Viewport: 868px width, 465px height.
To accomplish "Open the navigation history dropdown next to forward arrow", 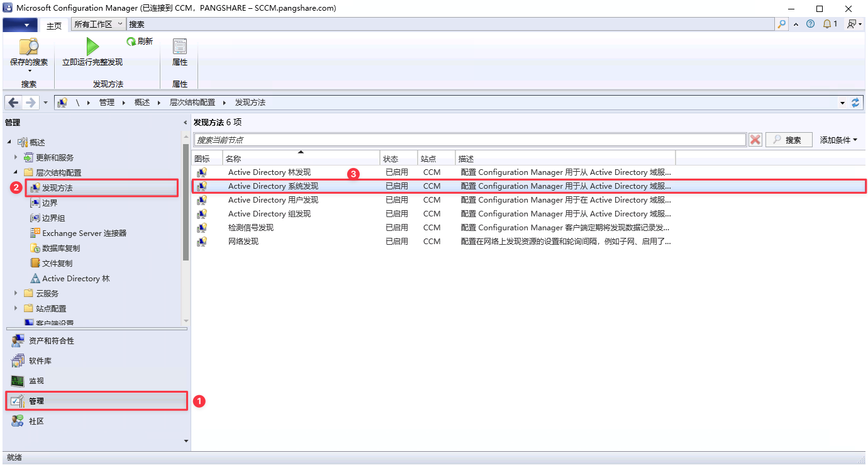I will pyautogui.click(x=45, y=103).
